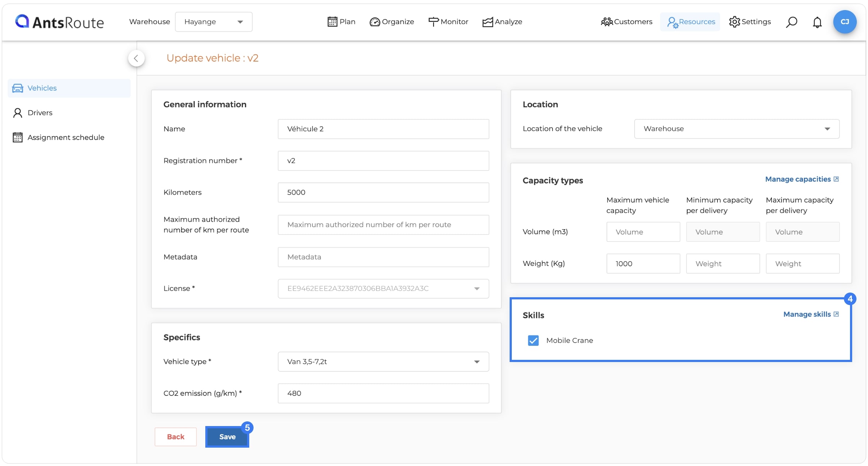Screen dimensions: 868x466
Task: Click the Registration number field
Action: tap(383, 161)
